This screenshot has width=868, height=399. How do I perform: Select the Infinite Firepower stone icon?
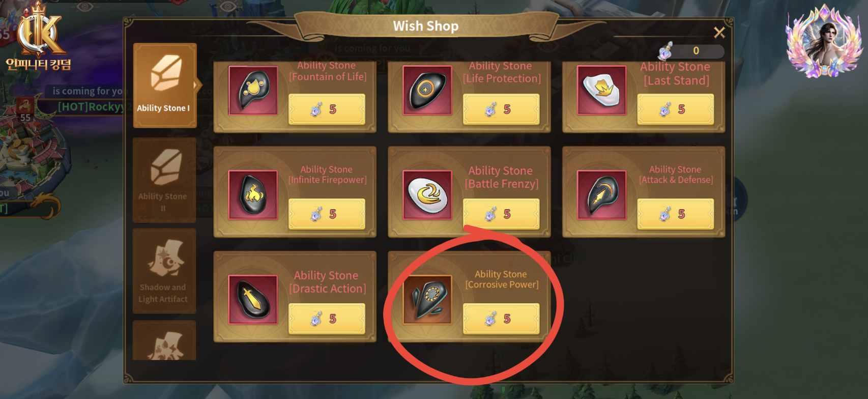(x=253, y=195)
